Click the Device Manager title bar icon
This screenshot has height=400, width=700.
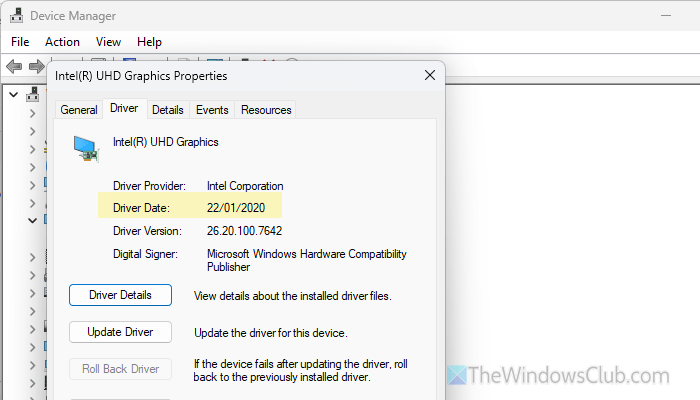pos(17,16)
